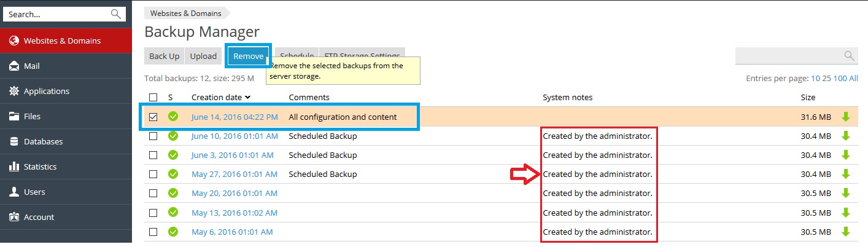868x247 pixels.
Task: Click the Databases icon in sidebar
Action: click(14, 142)
